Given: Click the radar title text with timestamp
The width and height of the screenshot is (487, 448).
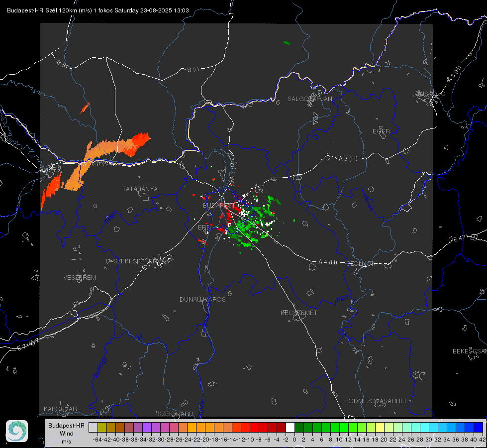Looking at the screenshot, I should tap(98, 10).
